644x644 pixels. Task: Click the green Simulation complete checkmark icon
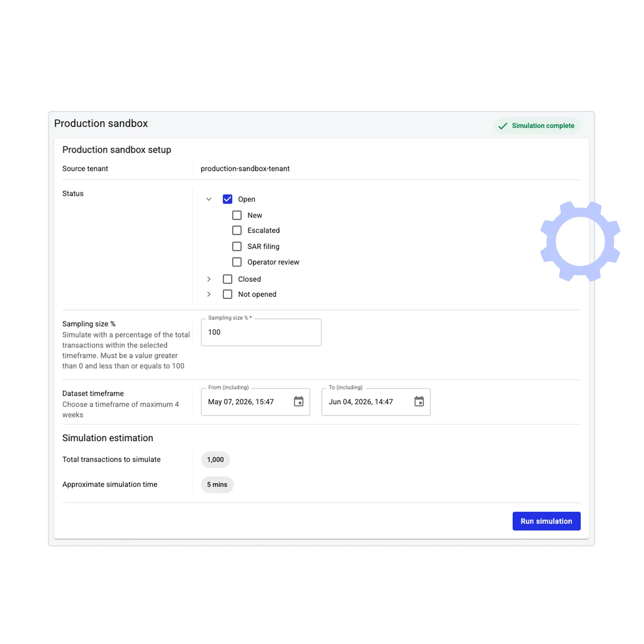503,126
